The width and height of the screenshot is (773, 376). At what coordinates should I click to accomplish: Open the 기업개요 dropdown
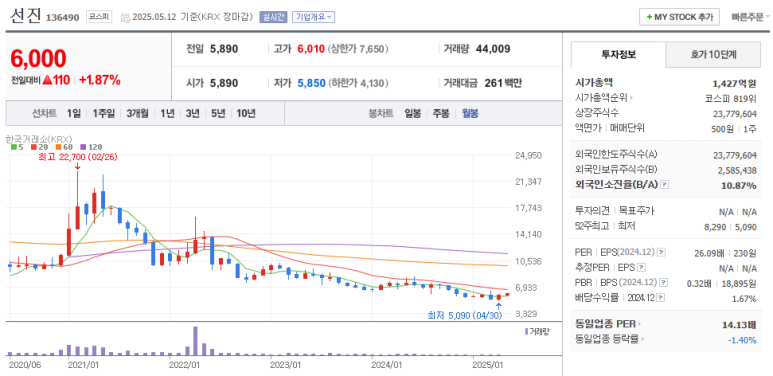(314, 17)
